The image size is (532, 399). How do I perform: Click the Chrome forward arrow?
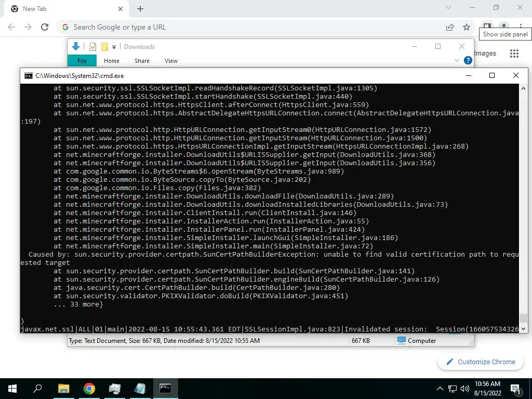28,27
